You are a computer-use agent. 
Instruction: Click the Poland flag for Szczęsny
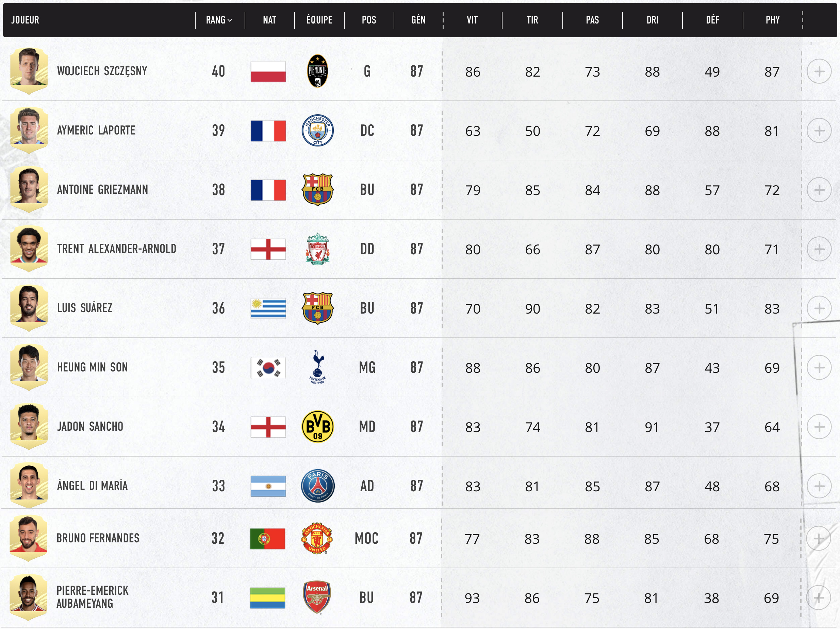(x=268, y=72)
